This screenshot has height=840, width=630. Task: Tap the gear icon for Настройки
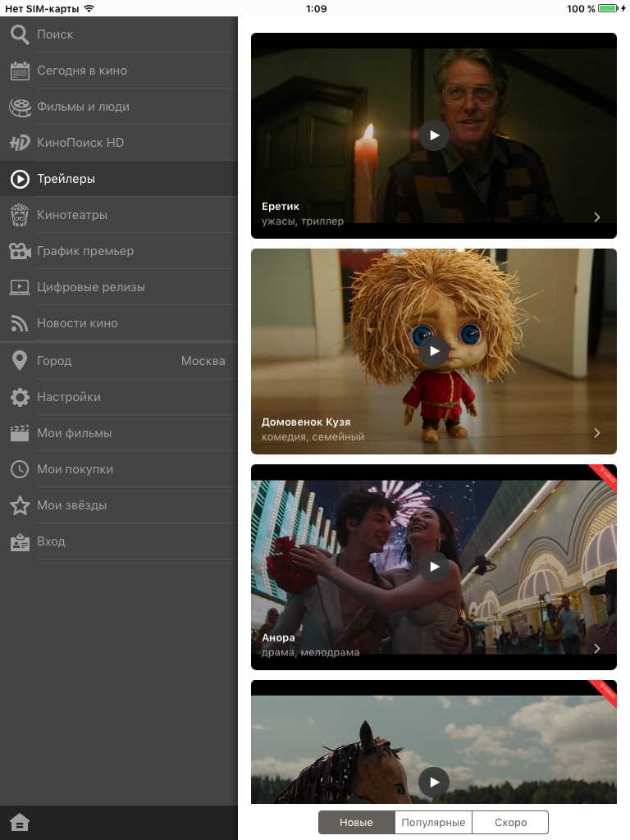[20, 397]
